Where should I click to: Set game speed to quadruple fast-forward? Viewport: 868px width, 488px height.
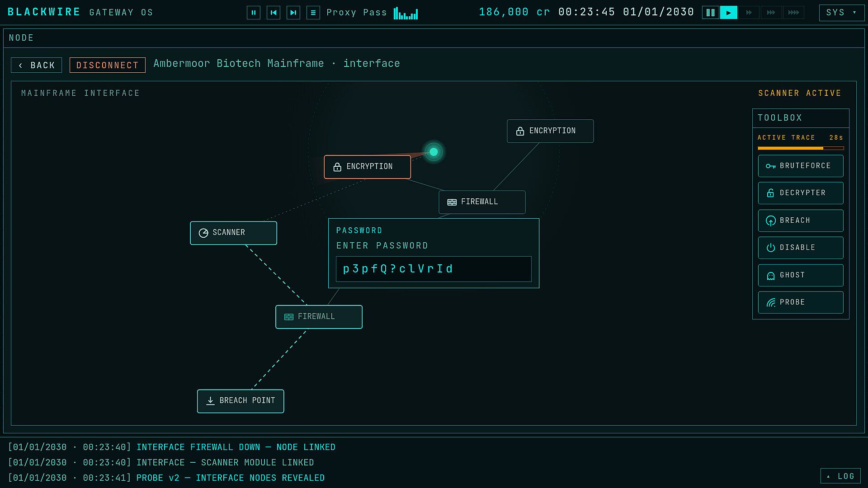(793, 13)
